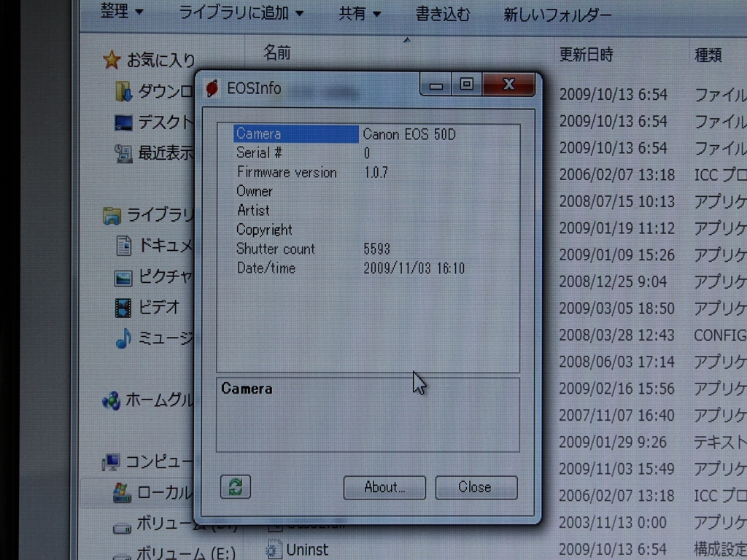Open ミュージック library in sidebar
This screenshot has width=747, height=560.
[153, 338]
